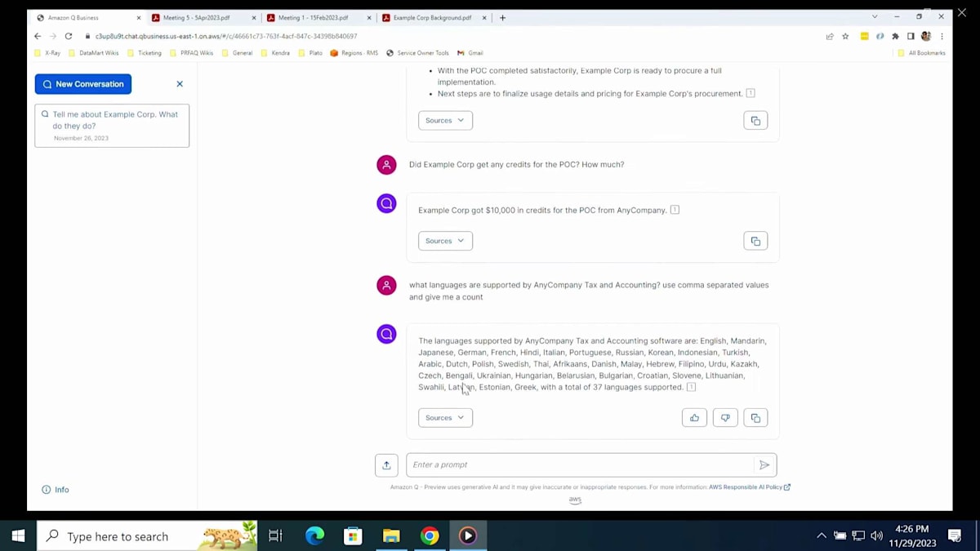Screen dimensions: 980x551
Task: Click the upload file icon
Action: pyautogui.click(x=386, y=465)
